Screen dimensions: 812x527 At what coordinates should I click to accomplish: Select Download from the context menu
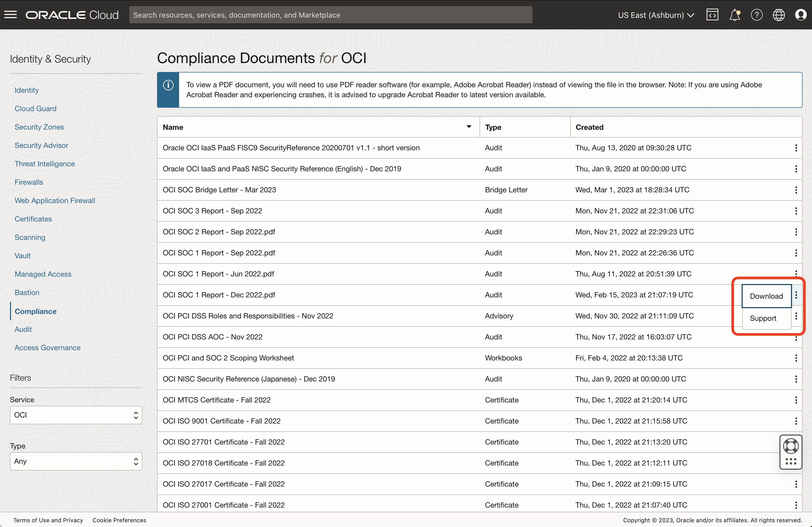[x=766, y=296]
